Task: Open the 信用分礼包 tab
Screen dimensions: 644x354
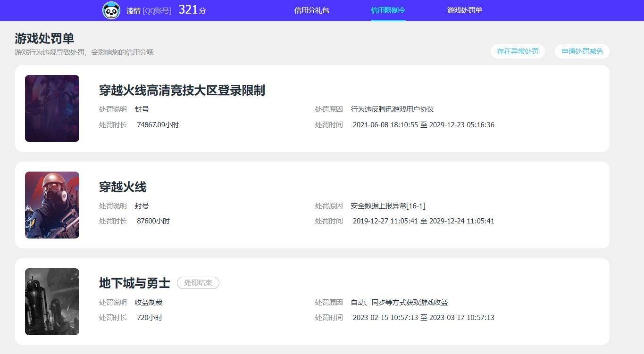Action: [x=311, y=10]
